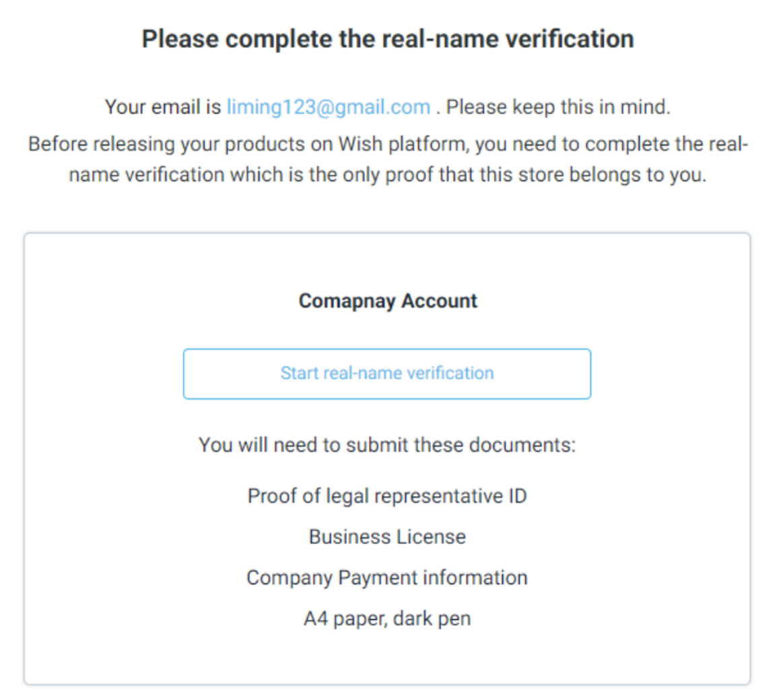This screenshot has width=781, height=700.
Task: Open the liming123@gmail.com email link
Action: pyautogui.click(x=328, y=107)
